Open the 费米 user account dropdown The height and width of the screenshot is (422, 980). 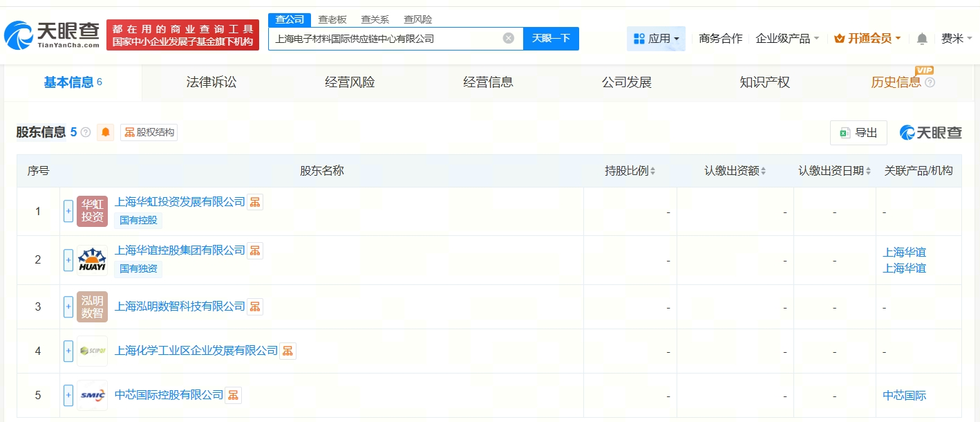coord(957,39)
